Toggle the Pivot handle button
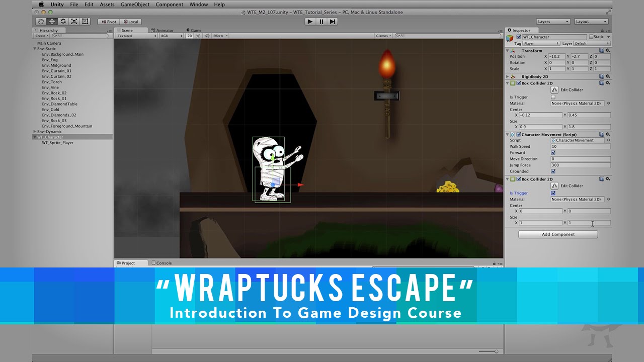The height and width of the screenshot is (362, 644). click(109, 22)
